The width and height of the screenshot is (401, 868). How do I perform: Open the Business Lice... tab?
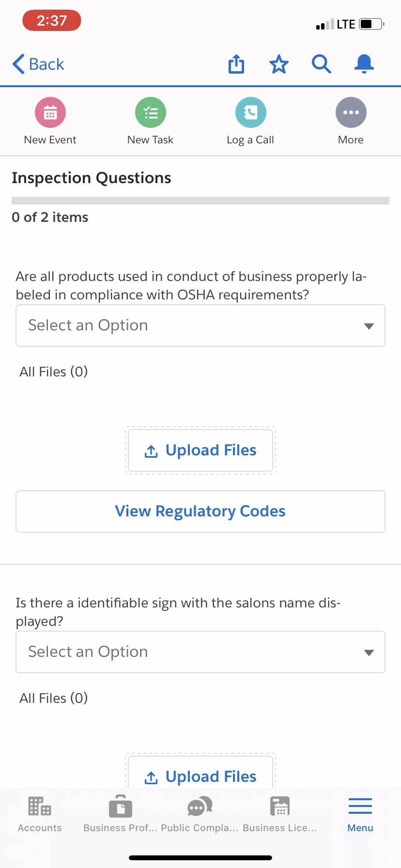point(280,814)
